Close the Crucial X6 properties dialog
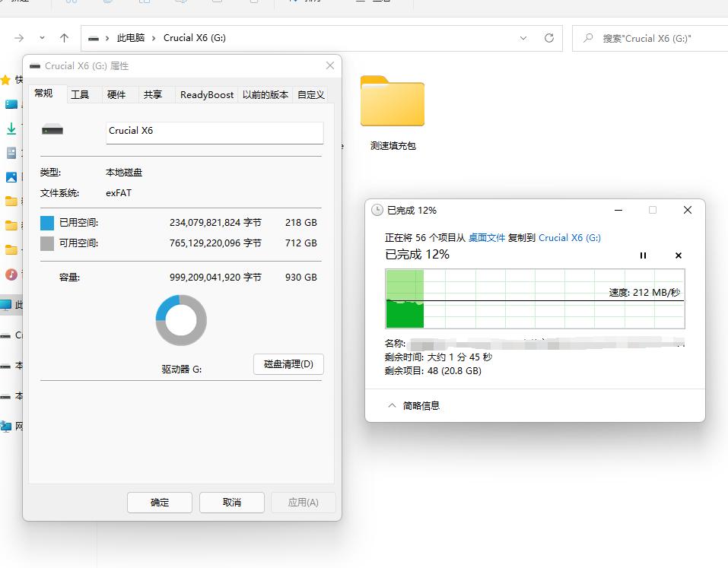 330,65
